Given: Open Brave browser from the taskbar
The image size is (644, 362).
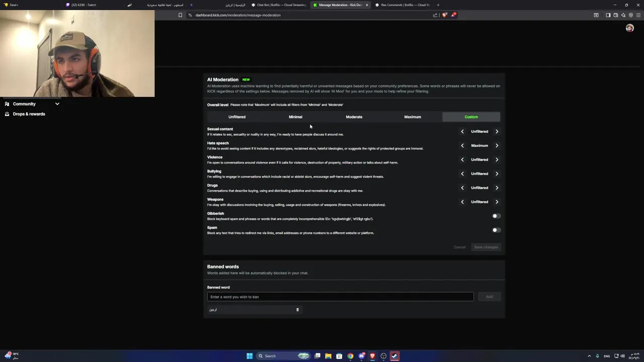Looking at the screenshot, I should 372,356.
